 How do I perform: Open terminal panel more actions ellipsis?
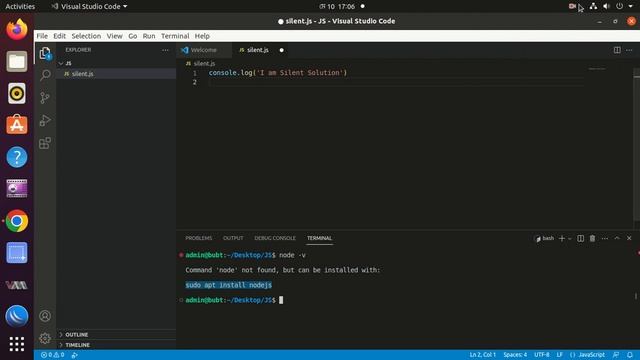click(604, 238)
